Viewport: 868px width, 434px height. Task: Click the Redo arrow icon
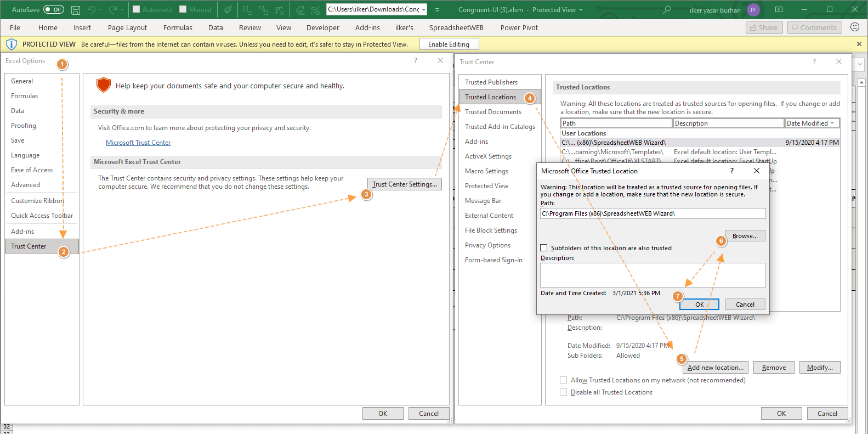(x=112, y=10)
